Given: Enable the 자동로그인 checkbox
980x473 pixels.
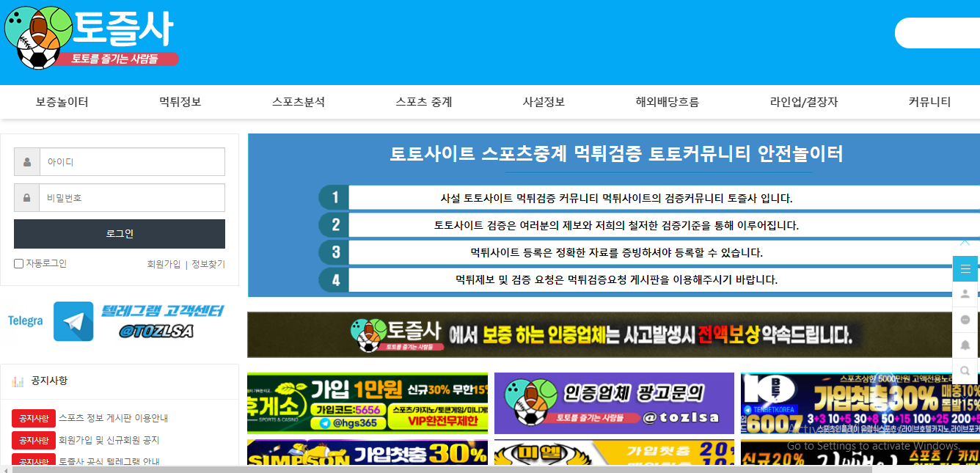Looking at the screenshot, I should [x=19, y=264].
